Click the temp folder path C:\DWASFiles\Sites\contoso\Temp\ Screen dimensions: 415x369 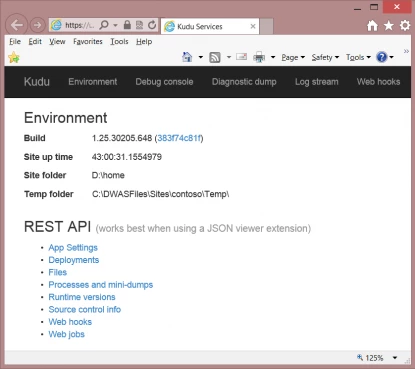click(161, 194)
